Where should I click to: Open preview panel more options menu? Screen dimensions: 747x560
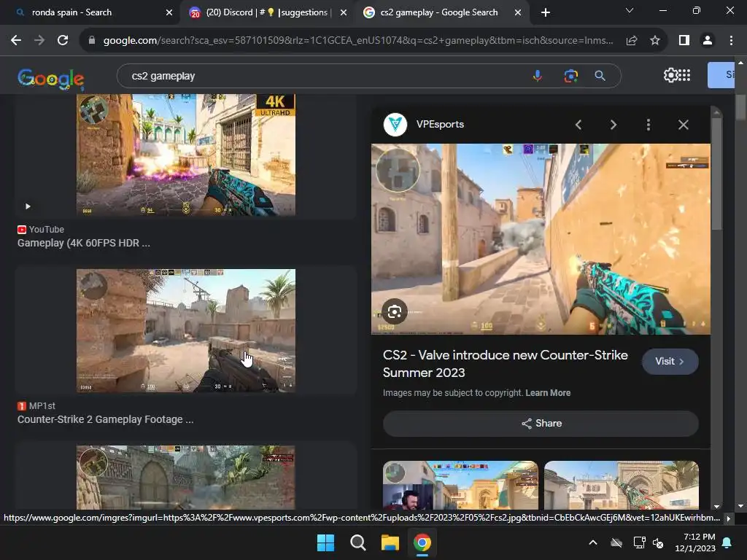[649, 125]
